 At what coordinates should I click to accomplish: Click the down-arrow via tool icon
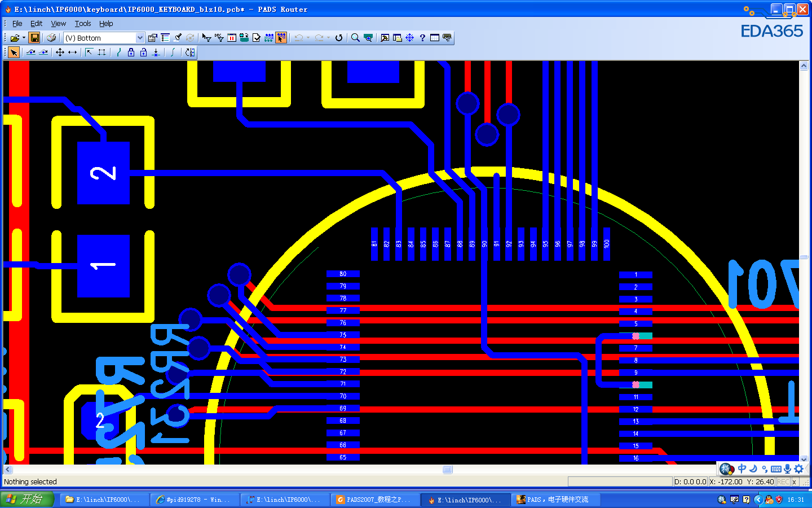[156, 52]
